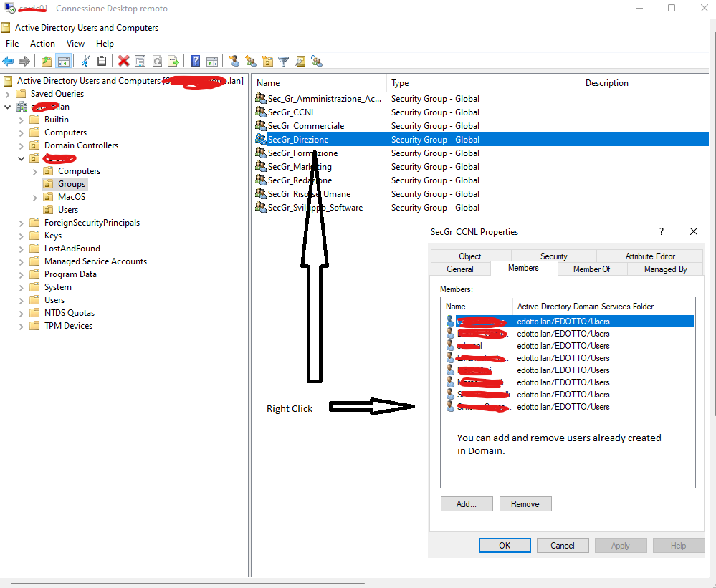Click the Find objects toolbar icon

click(300, 62)
